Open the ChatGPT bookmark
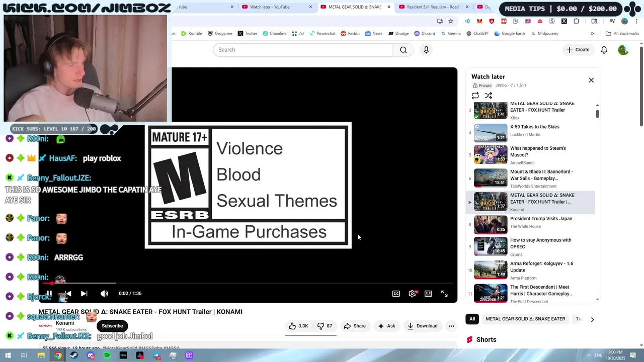Image resolution: width=644 pixels, height=362 pixels. point(477,34)
